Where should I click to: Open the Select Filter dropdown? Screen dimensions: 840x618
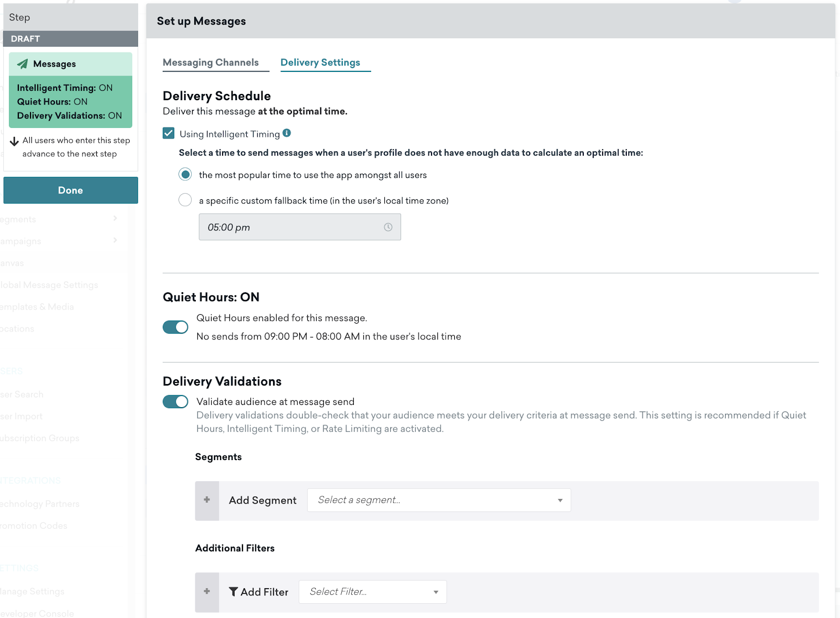373,592
